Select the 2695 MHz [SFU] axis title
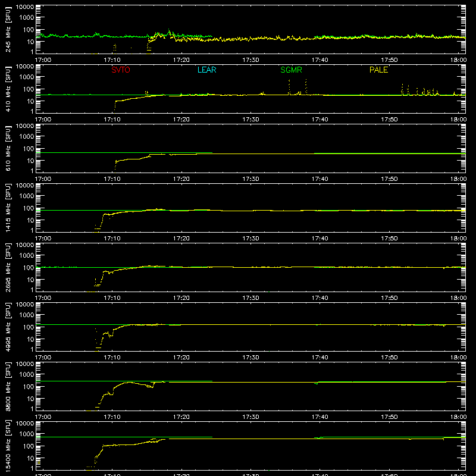476x476 pixels. point(8,267)
